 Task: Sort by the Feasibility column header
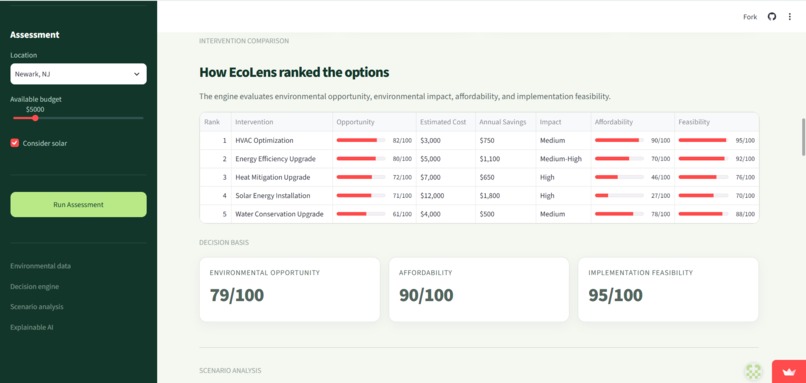(717, 122)
